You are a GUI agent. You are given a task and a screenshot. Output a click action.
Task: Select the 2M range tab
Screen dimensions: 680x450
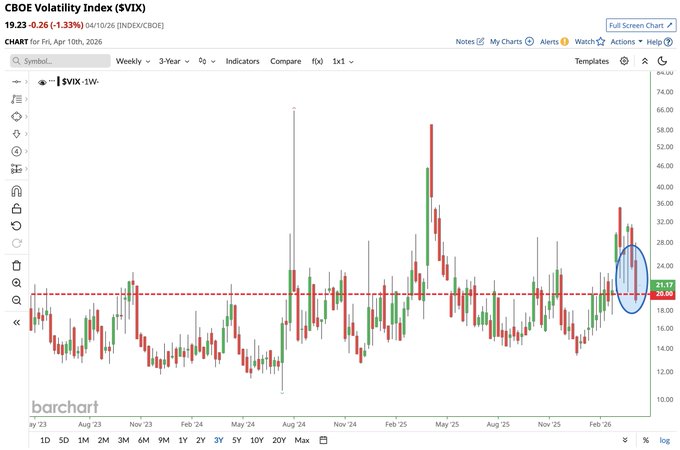103,440
